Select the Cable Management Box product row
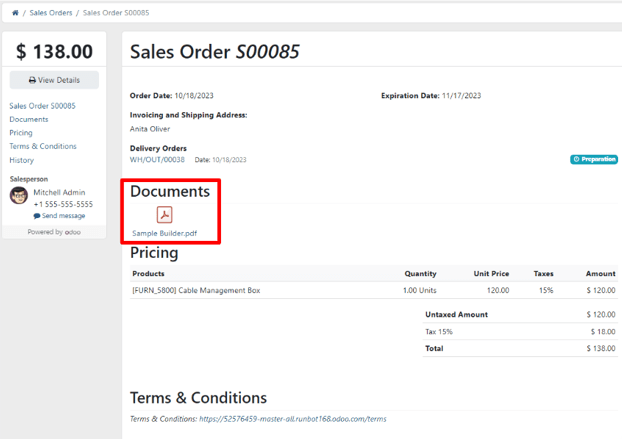This screenshot has height=439, width=622. (x=196, y=290)
